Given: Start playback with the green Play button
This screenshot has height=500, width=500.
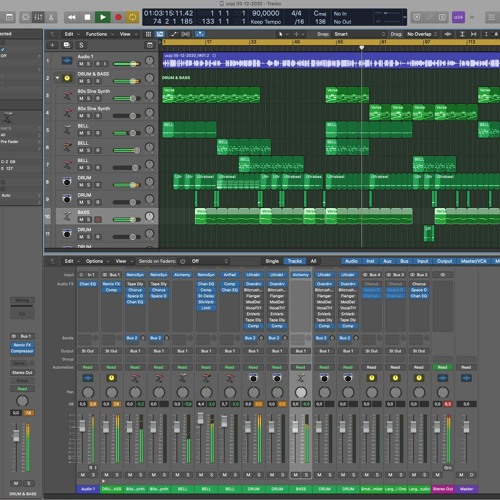Looking at the screenshot, I should tap(103, 17).
